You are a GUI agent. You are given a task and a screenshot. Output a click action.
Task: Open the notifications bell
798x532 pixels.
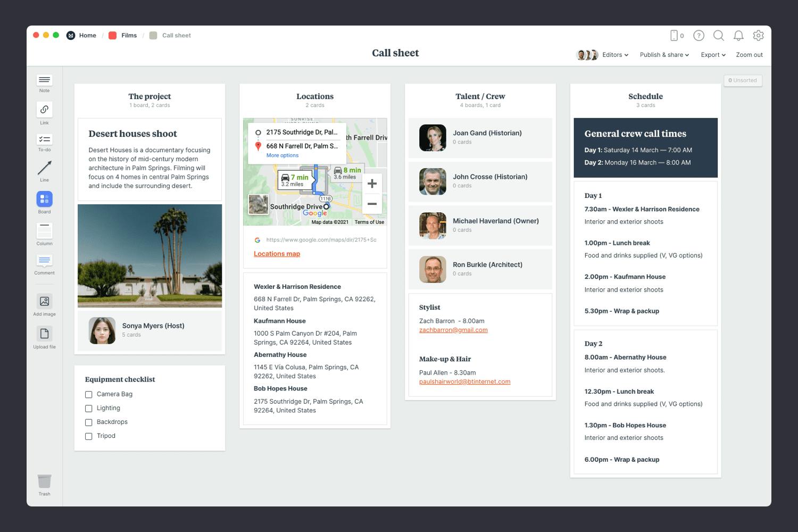pyautogui.click(x=738, y=36)
